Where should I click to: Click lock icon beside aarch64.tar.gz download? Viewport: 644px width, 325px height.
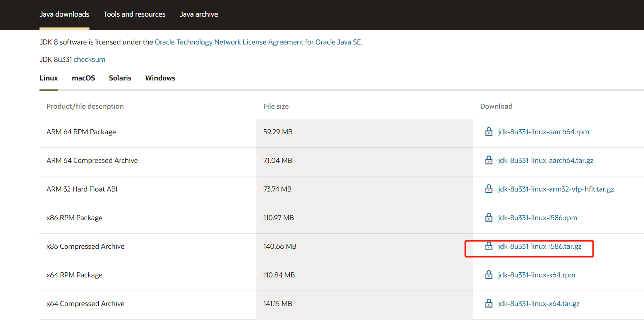tap(489, 160)
